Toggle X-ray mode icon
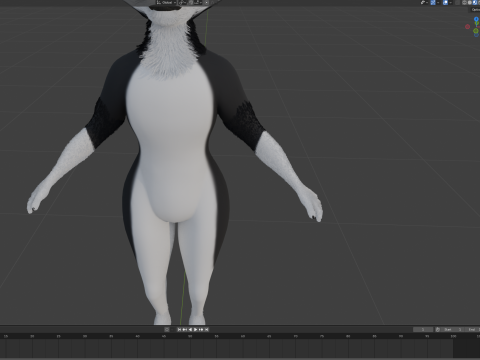480x360 pixels. tap(457, 2)
